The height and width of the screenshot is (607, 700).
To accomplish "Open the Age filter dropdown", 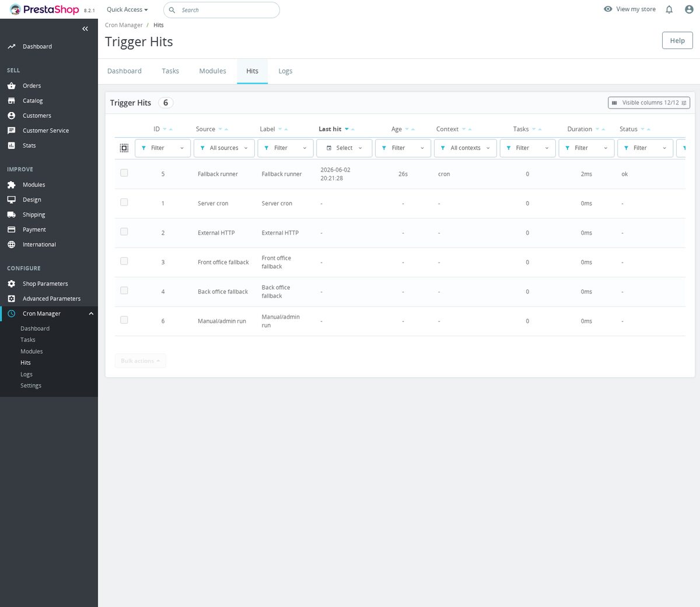I will [403, 148].
